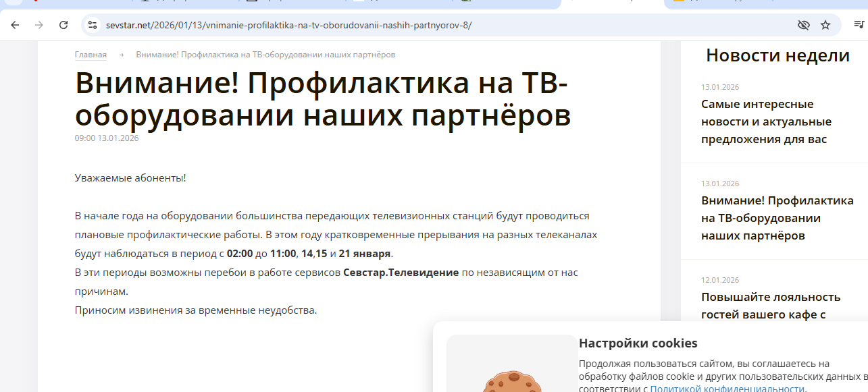
Task: Click the Новости недели sidebar heading
Action: [777, 55]
